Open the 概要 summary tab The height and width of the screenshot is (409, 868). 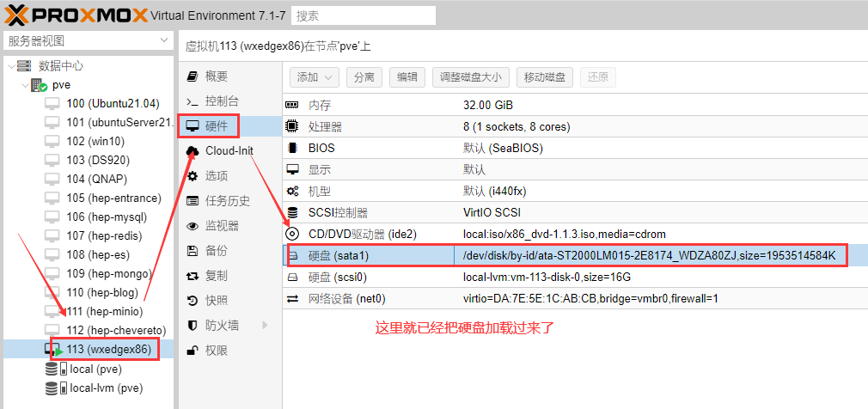pyautogui.click(x=217, y=76)
